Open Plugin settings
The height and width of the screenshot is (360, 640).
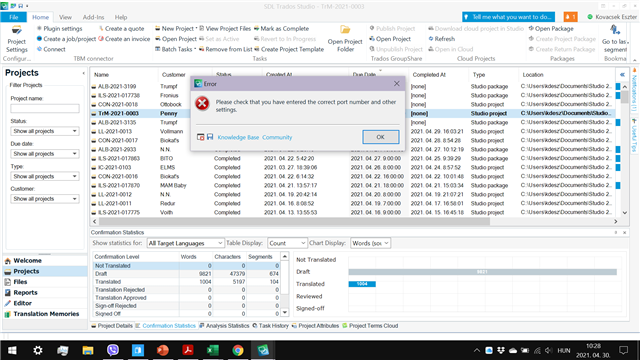coord(59,29)
